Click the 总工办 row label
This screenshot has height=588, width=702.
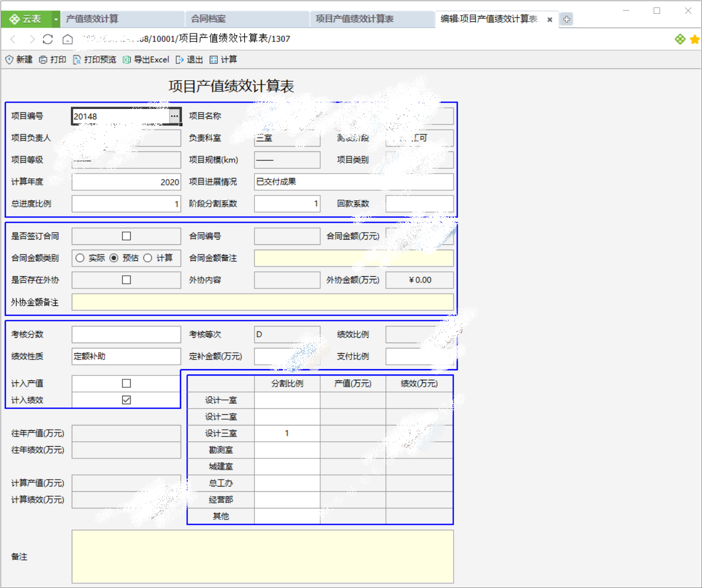(x=221, y=483)
